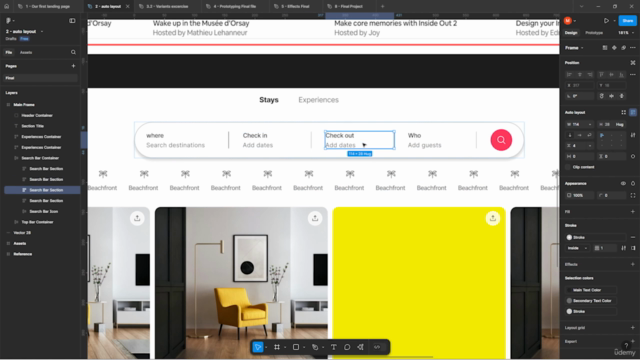The width and height of the screenshot is (640, 360).
Task: Select the Pen tool in bottom toolbar
Action: tap(315, 347)
